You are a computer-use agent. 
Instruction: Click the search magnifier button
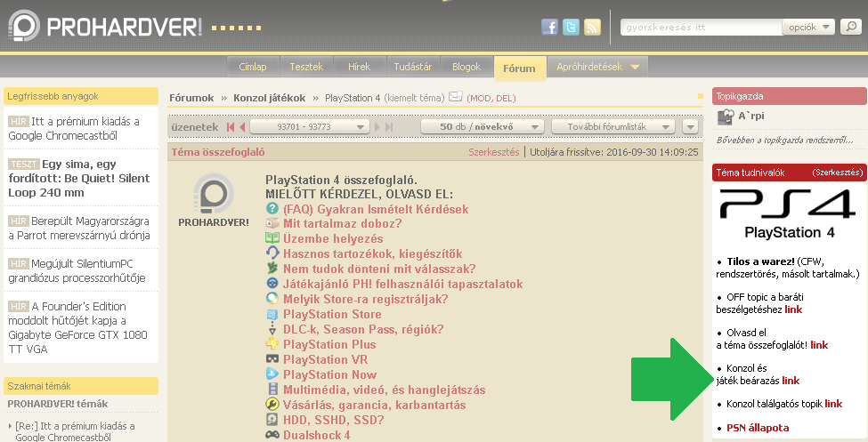(850, 27)
